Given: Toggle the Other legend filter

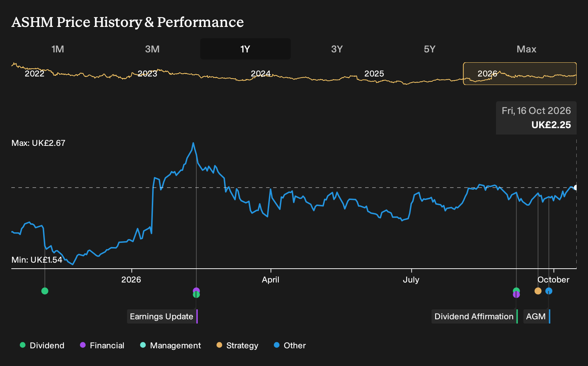Looking at the screenshot, I should pos(290,345).
